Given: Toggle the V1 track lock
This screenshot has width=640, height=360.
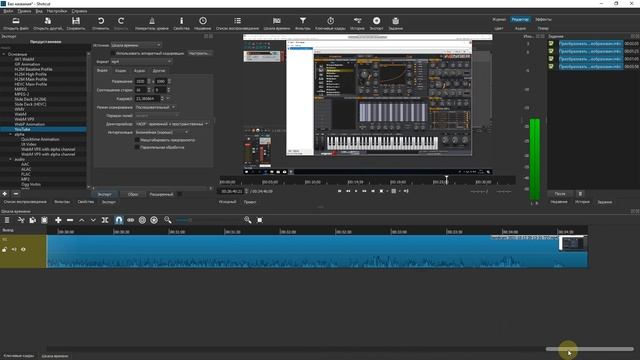Looking at the screenshot, I should (x=4, y=249).
